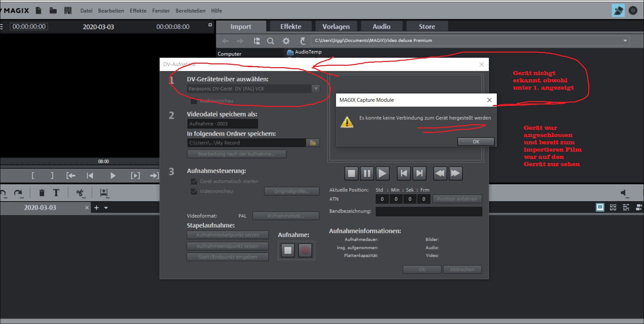This screenshot has width=644, height=324.
Task: Play the selected range in the preview
Action: click(x=135, y=175)
